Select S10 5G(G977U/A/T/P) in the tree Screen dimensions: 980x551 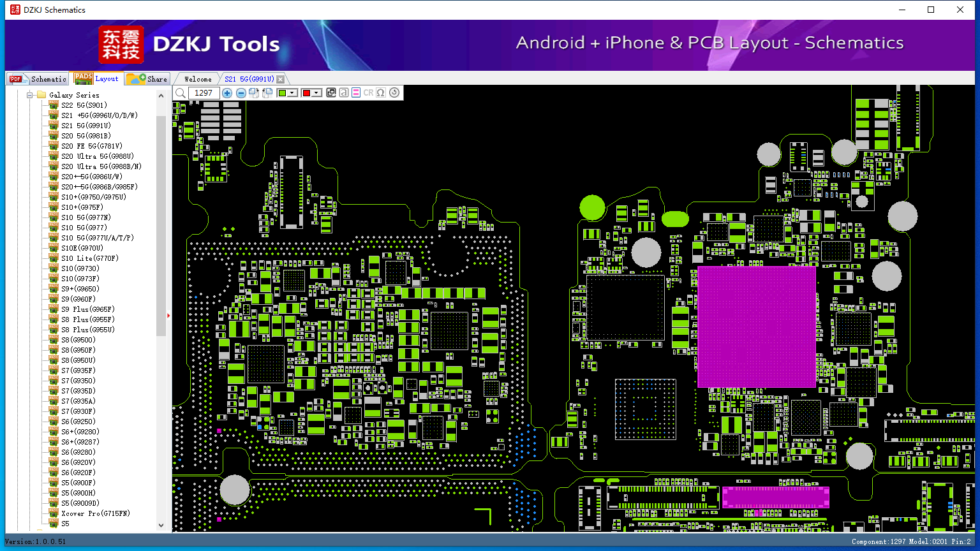tap(98, 238)
